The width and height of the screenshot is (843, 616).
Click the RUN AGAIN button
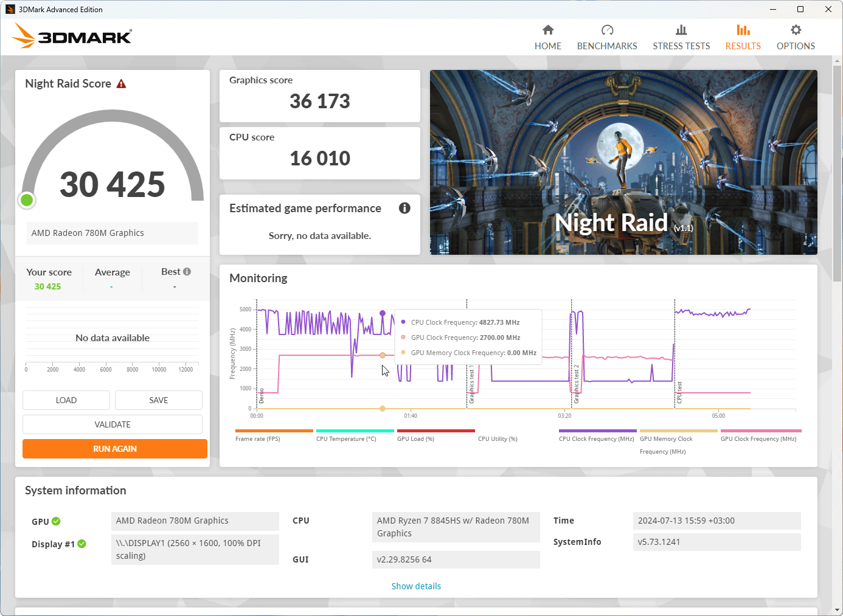(x=115, y=449)
